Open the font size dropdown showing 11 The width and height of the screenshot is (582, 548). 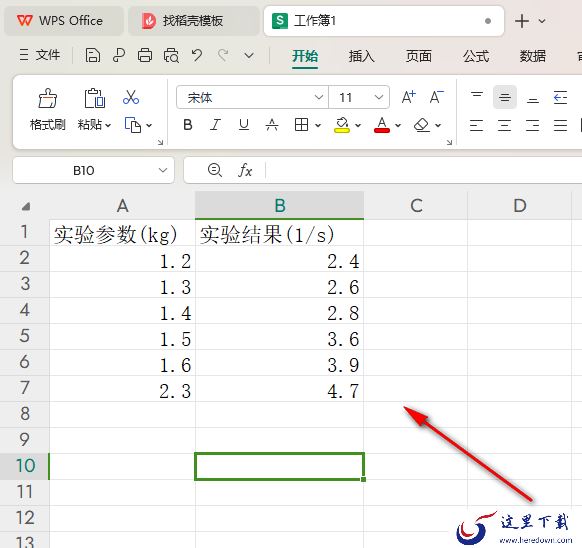click(x=379, y=97)
